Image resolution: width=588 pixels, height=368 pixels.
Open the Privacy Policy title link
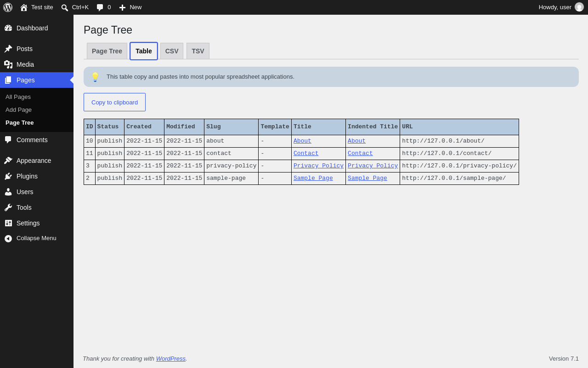coord(318,166)
